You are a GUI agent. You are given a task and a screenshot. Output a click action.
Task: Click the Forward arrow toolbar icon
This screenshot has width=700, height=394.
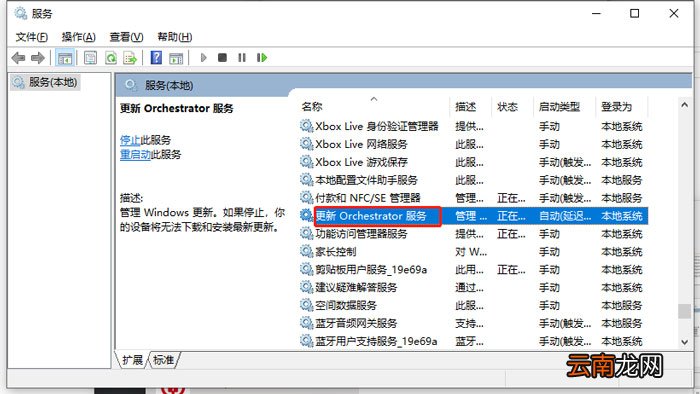[x=38, y=58]
